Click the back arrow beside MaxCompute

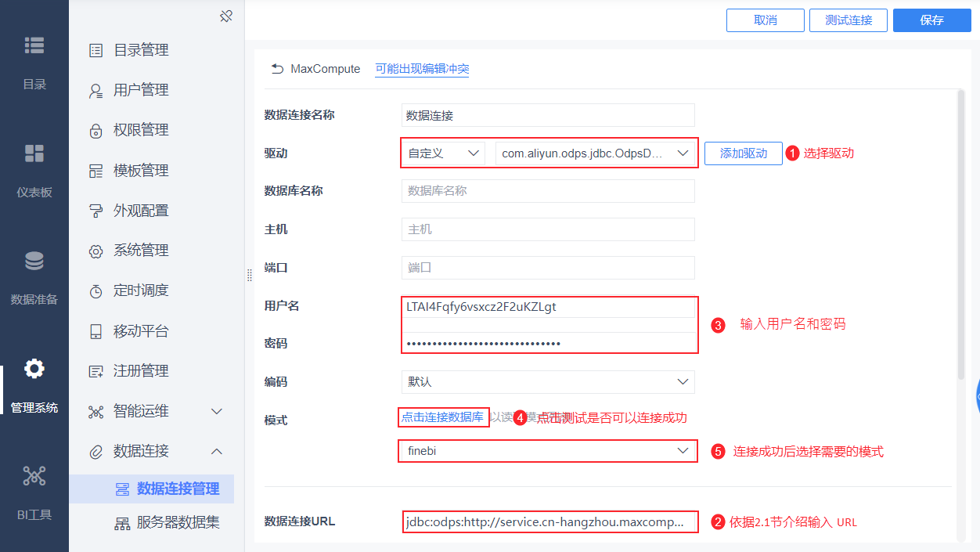[277, 69]
